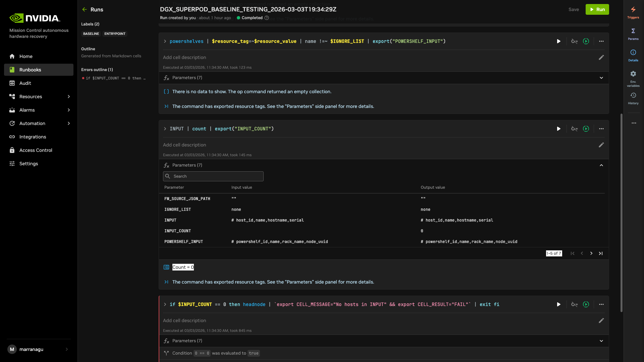Image resolution: width=644 pixels, height=362 pixels.
Task: Go back to Runs arrow
Action: (x=85, y=9)
